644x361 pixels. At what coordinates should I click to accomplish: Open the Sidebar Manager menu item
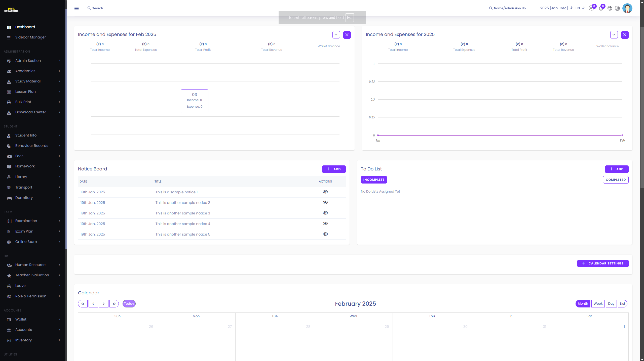tap(30, 37)
